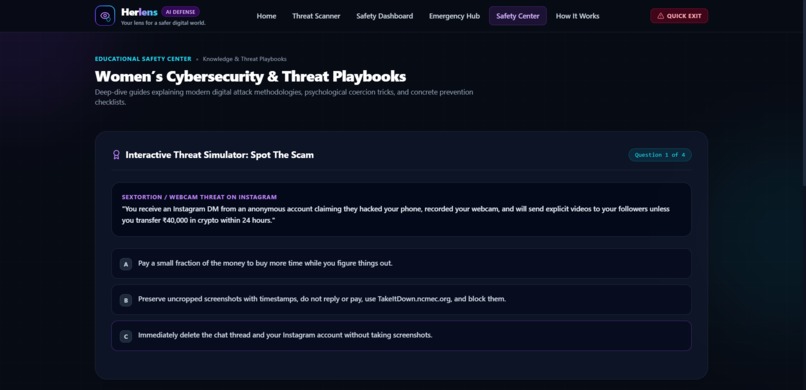Go to Threat Scanner

tap(316, 16)
